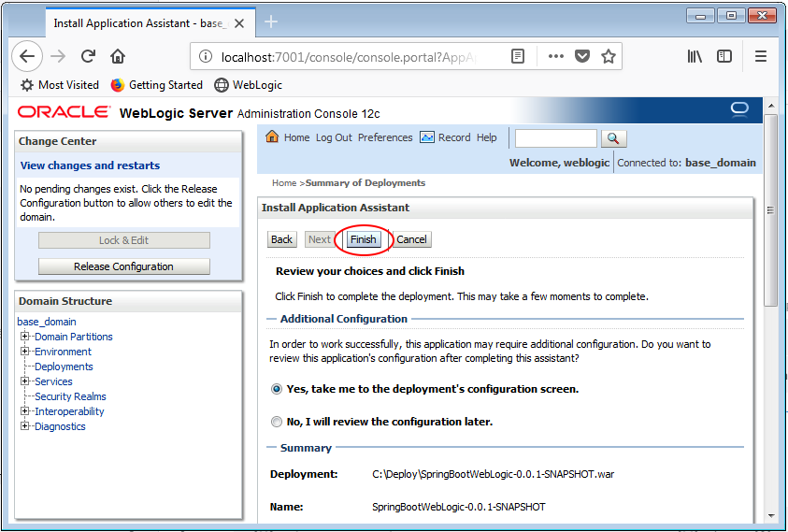Open the Getting Started bookmark
This screenshot has width=788, height=532.
(157, 85)
